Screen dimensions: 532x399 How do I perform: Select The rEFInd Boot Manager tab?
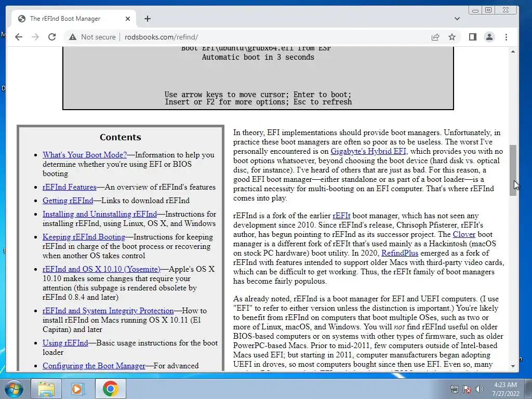(74, 19)
